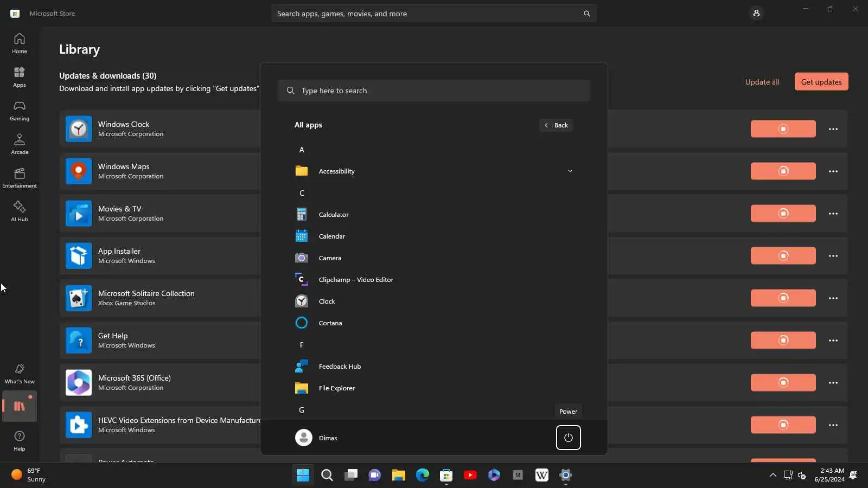Image resolution: width=868 pixels, height=488 pixels.
Task: Stop the Windows Maps download
Action: point(783,171)
